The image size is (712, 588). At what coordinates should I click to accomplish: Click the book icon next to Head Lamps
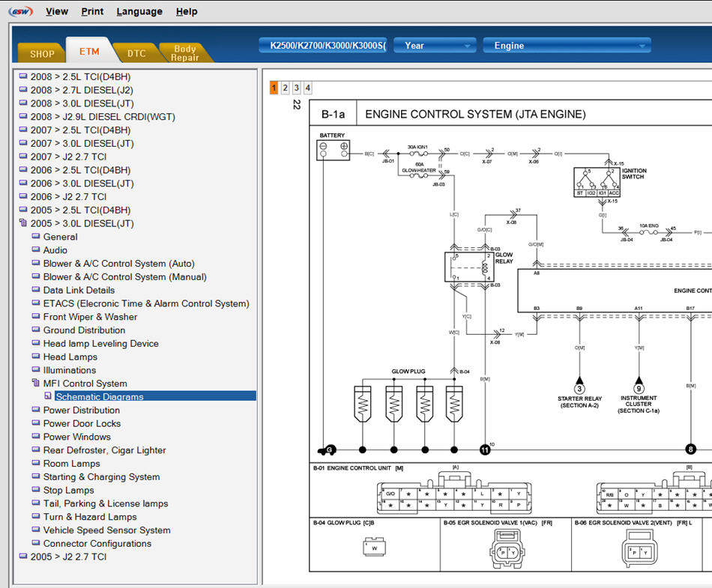coord(36,357)
